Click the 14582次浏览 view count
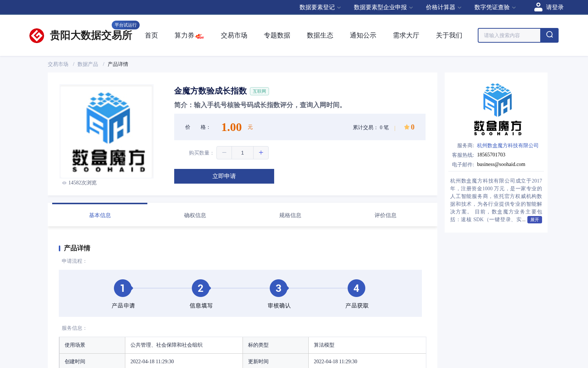The image size is (588, 368). [x=82, y=183]
